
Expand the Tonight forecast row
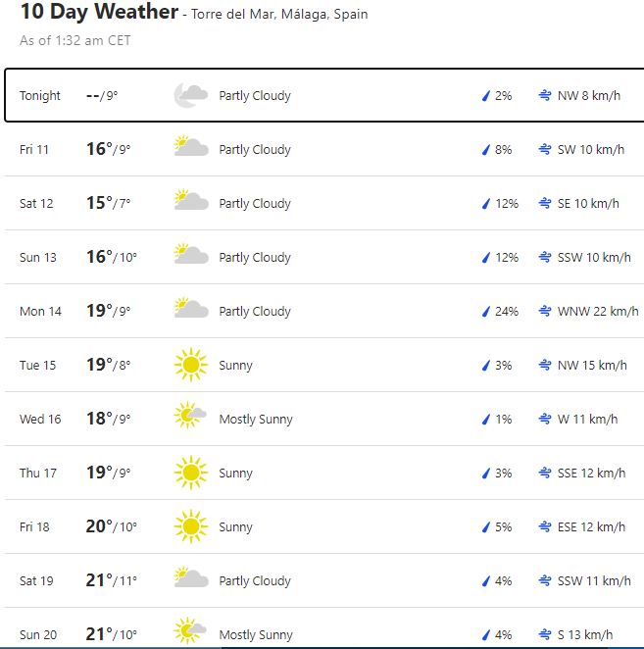click(323, 95)
